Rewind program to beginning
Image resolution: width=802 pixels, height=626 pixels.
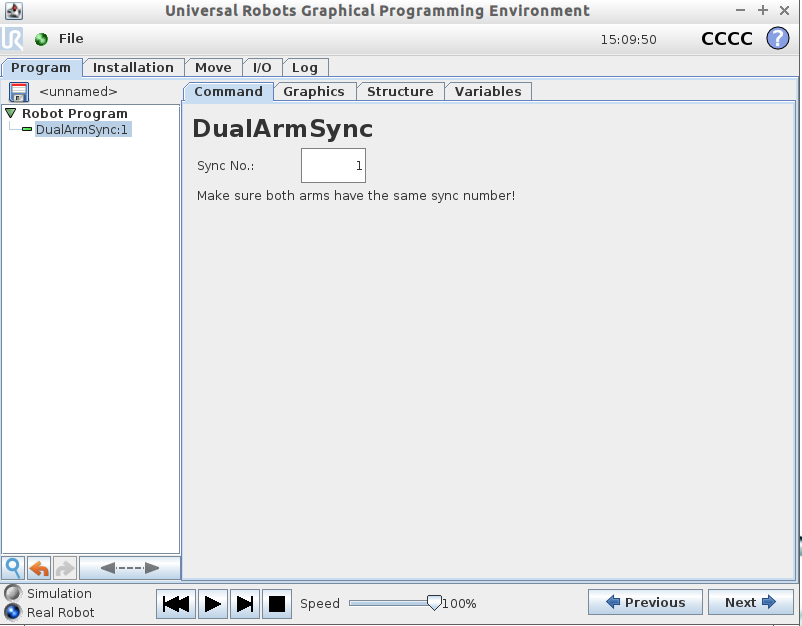tap(176, 604)
